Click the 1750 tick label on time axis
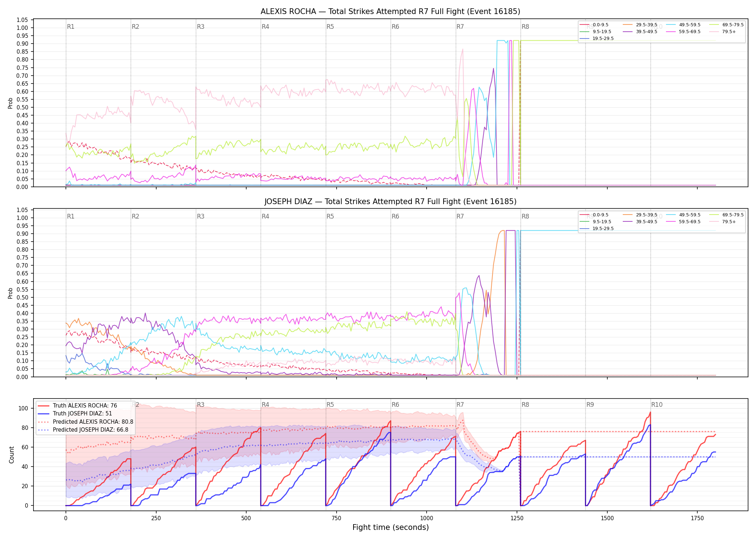The width and height of the screenshot is (756, 540). pyautogui.click(x=697, y=518)
